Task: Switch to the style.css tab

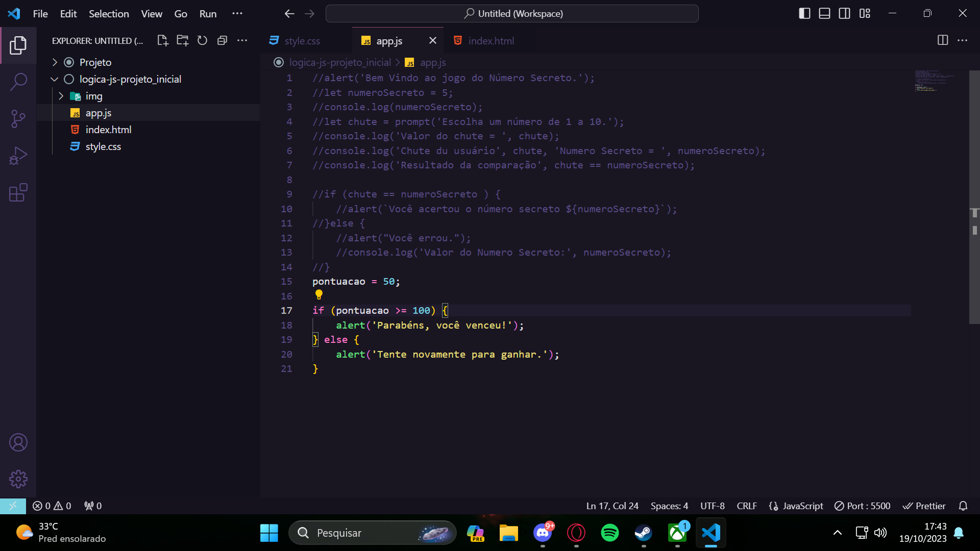Action: tap(306, 40)
